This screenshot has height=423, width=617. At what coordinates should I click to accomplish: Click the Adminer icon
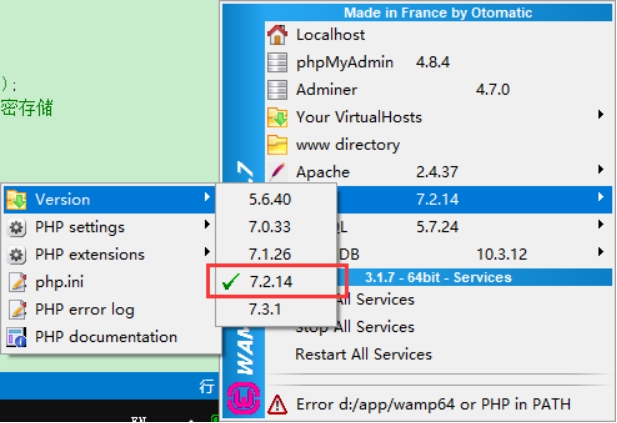pos(277,90)
